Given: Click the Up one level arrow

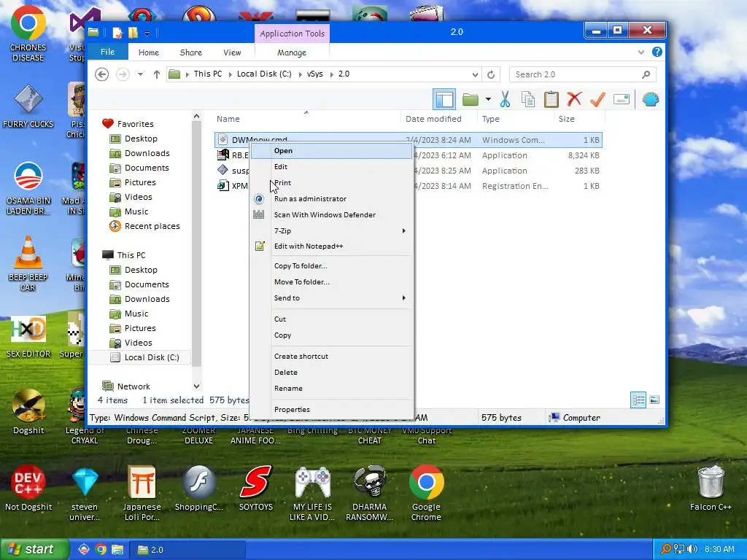Looking at the screenshot, I should [x=156, y=74].
